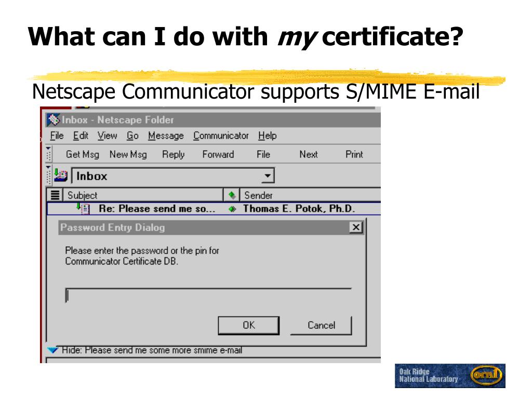Click the File toolbar button

[263, 154]
